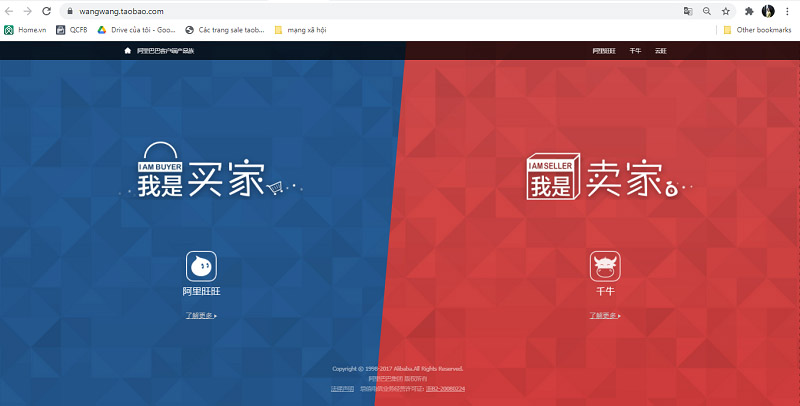This screenshot has height=406, width=800.
Task: Click the shopping cart graphic beside 买家
Action: tap(275, 188)
